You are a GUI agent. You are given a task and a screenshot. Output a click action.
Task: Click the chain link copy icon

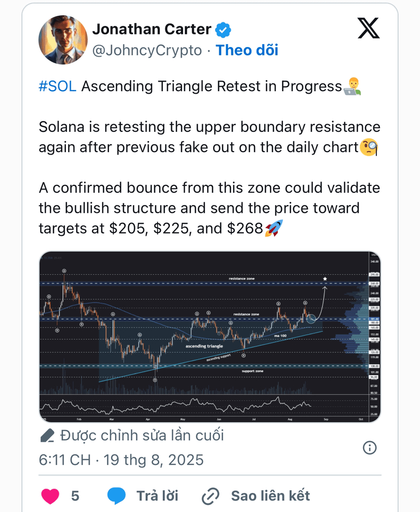click(x=210, y=496)
